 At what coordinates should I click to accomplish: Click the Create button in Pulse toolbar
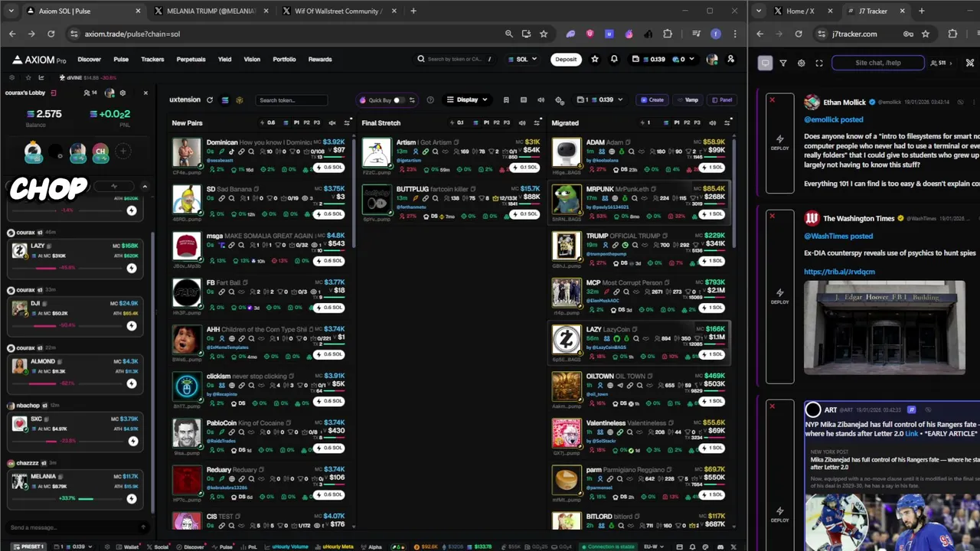pos(652,99)
